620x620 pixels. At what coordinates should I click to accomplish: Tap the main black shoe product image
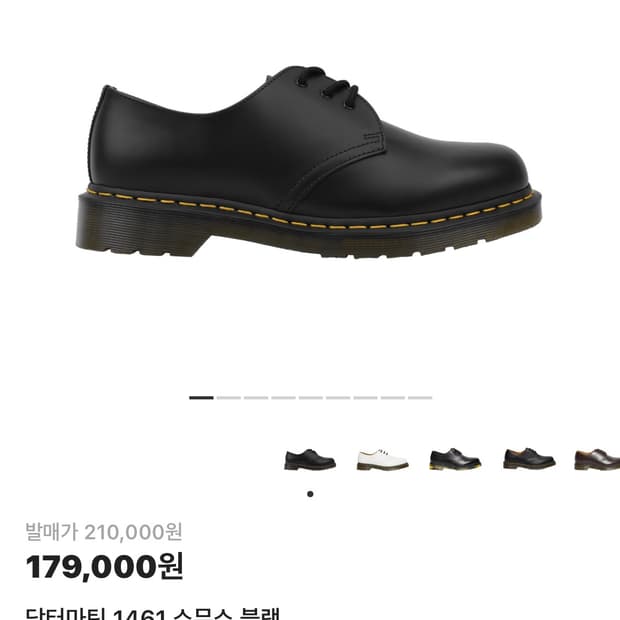tap(309, 161)
